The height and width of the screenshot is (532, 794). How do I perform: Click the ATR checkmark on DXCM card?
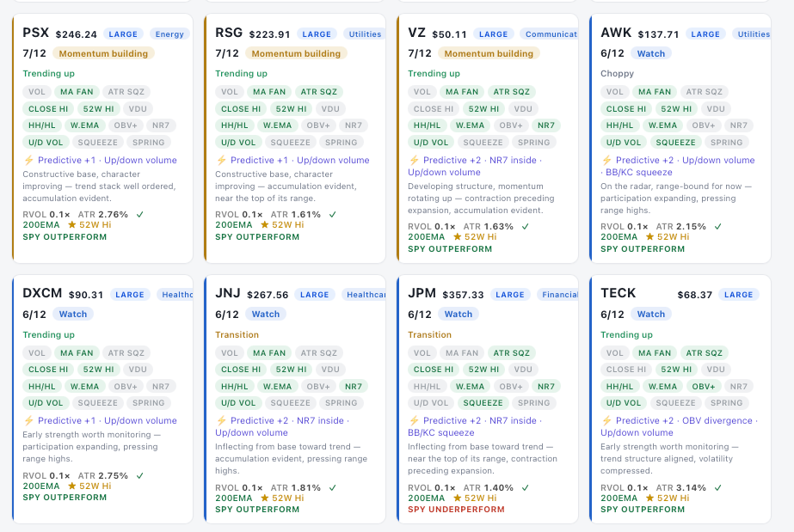(140, 476)
